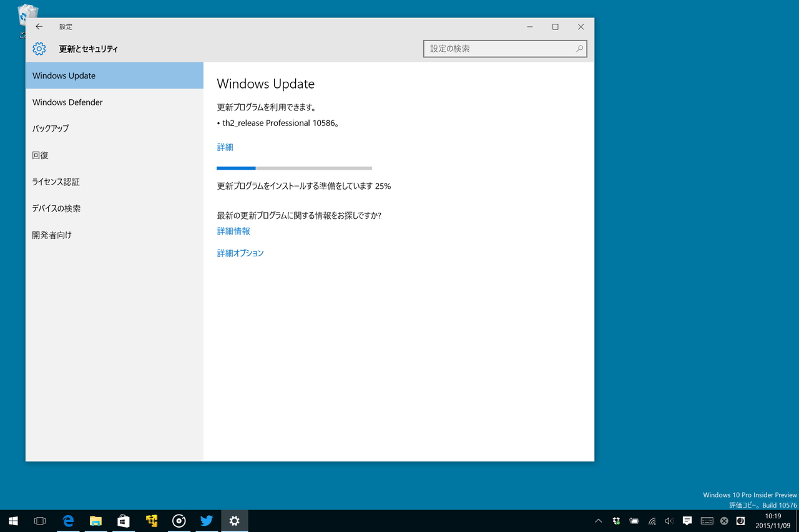The height and width of the screenshot is (532, 799).
Task: Switch to the バックアップ section
Action: tap(114, 128)
